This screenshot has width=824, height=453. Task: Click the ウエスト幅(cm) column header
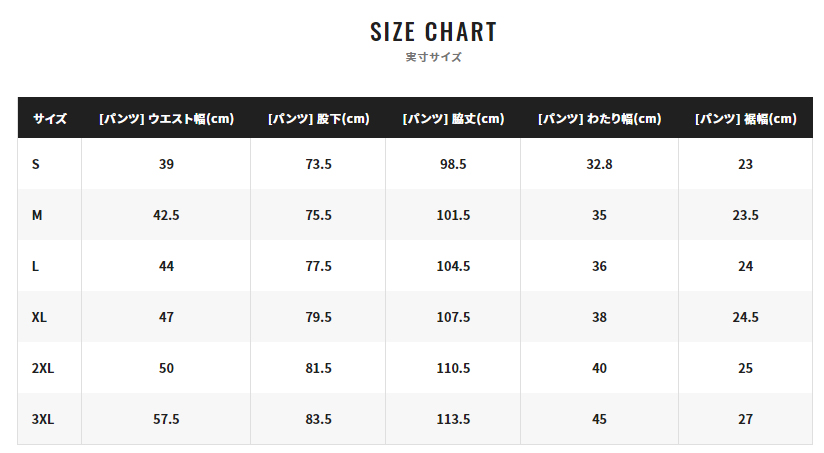point(166,118)
